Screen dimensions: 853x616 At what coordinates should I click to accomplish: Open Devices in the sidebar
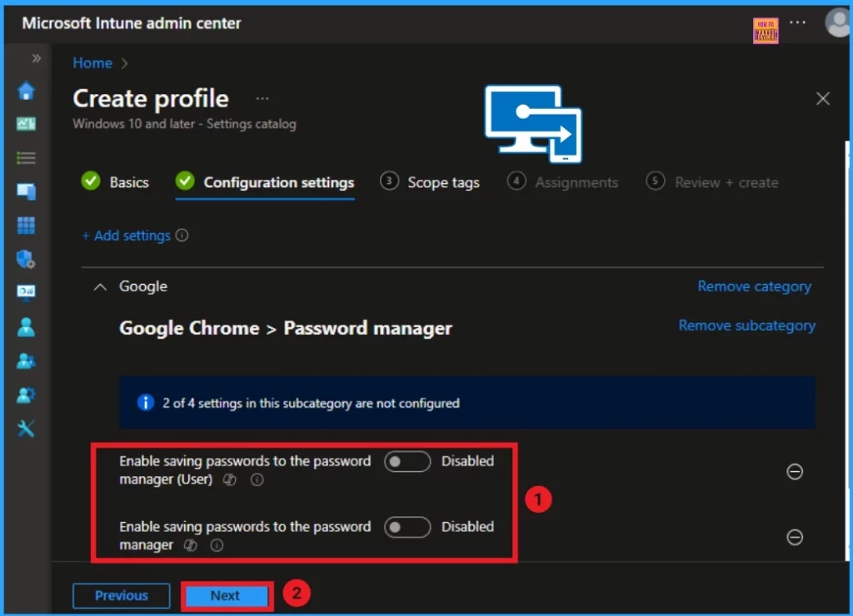pyautogui.click(x=26, y=191)
